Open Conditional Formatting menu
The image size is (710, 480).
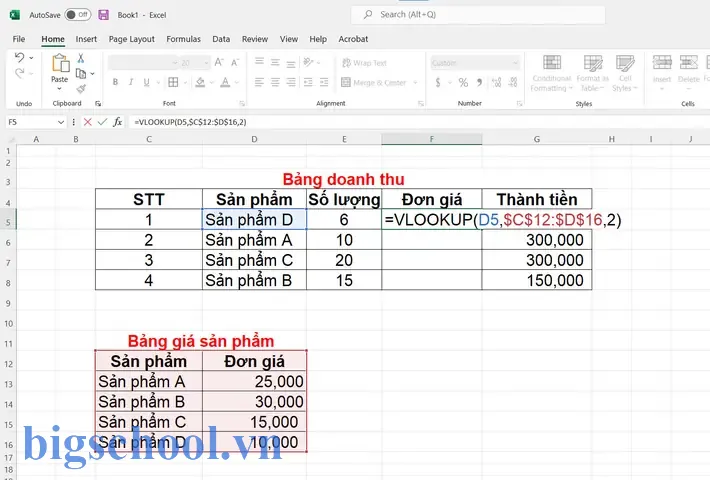pyautogui.click(x=551, y=73)
